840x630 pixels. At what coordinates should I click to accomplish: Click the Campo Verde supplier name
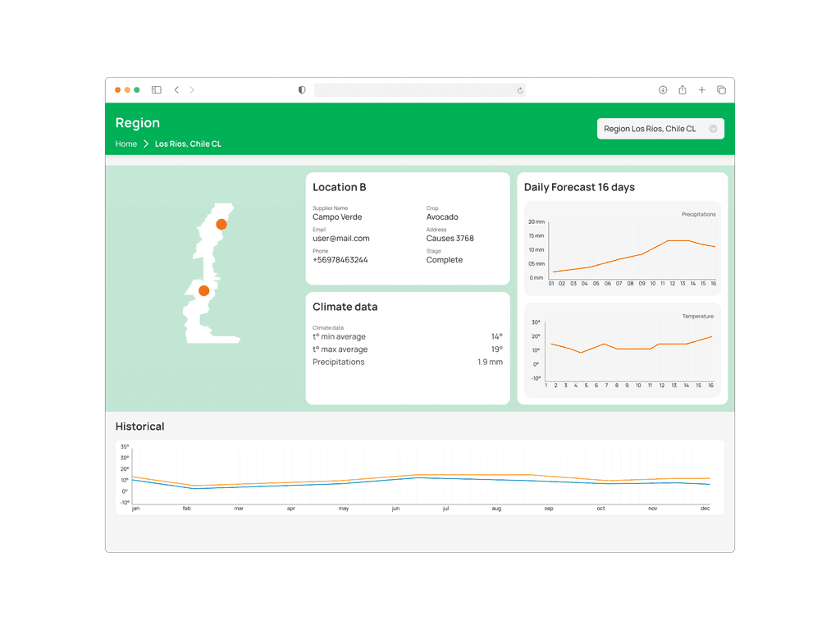coord(337,217)
